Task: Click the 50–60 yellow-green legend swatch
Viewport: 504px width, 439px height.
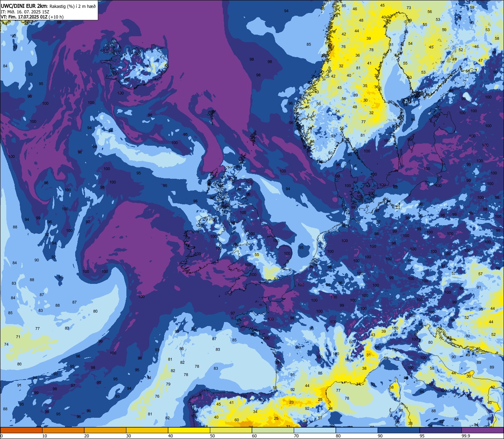Action: tap(231, 430)
